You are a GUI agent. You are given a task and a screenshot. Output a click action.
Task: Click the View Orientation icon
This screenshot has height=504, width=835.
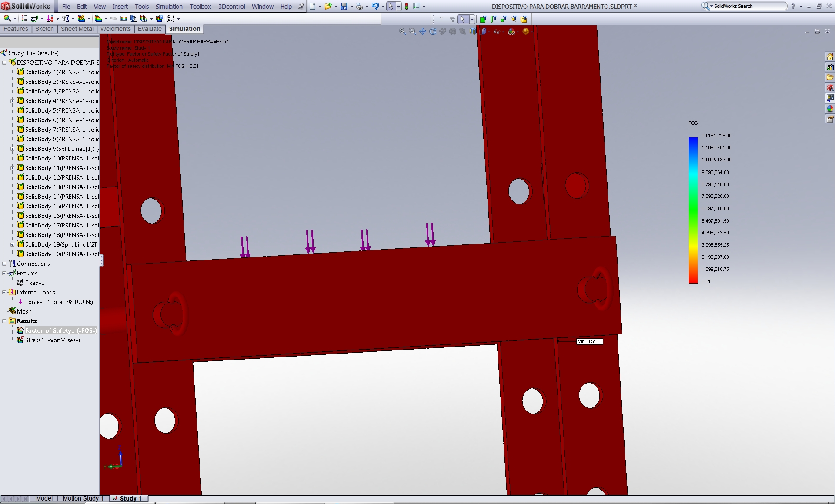(x=483, y=32)
